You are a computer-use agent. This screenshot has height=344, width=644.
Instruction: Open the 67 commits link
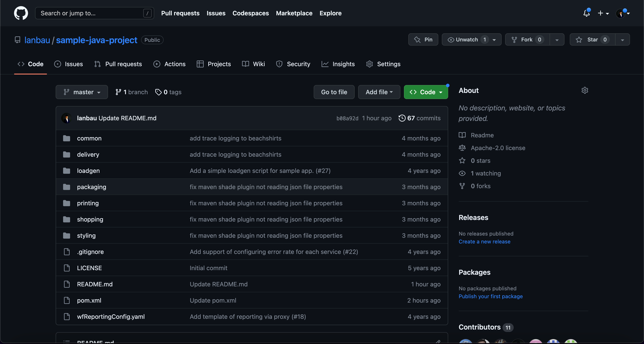419,118
